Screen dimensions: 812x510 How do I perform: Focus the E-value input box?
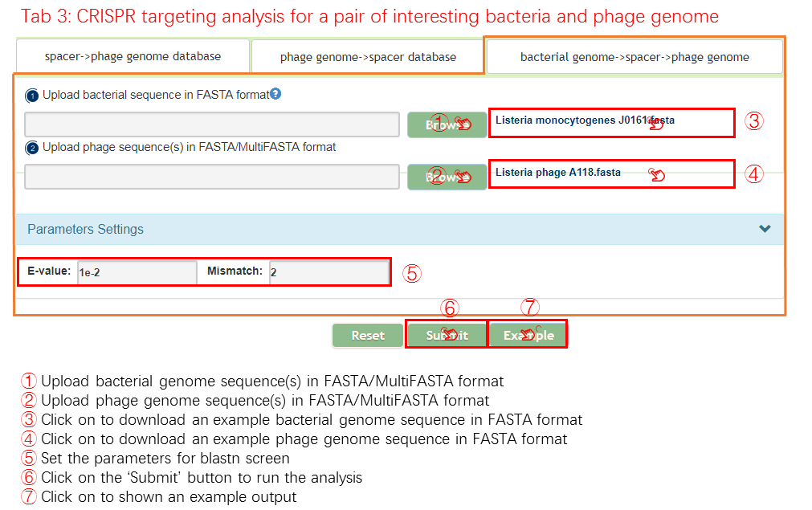[x=135, y=272]
